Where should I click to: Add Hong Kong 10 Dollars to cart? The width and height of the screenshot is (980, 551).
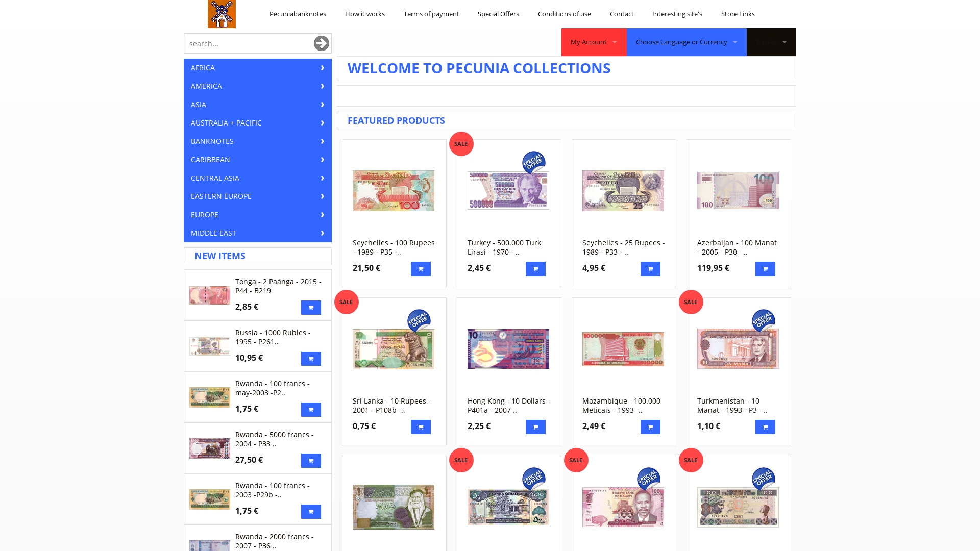[x=535, y=427]
